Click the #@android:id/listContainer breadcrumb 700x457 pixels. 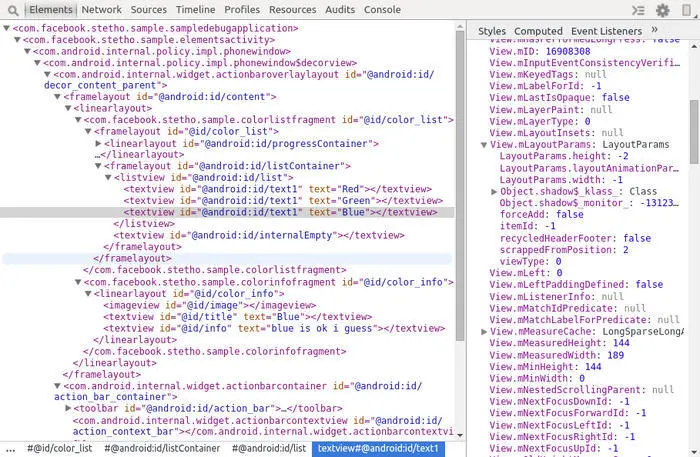click(162, 449)
